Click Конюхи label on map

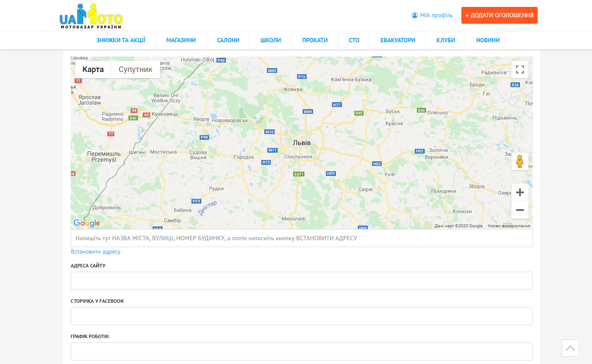coord(462,211)
